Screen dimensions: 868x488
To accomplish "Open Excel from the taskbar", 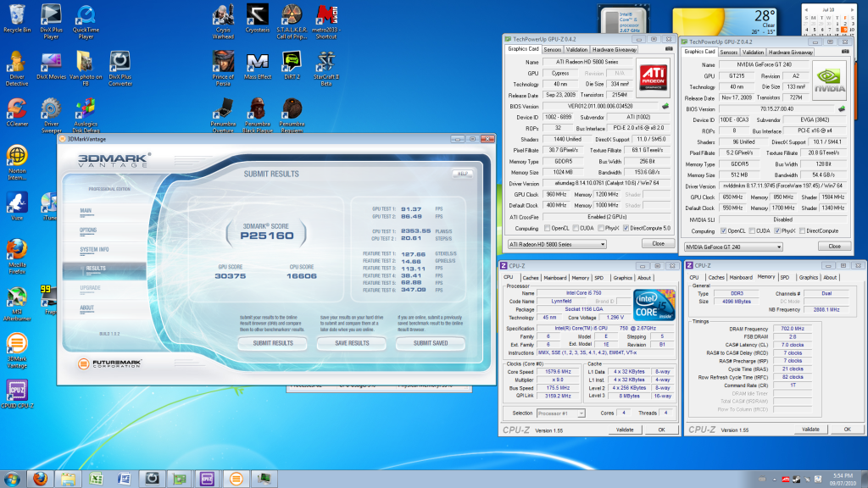I will 97,479.
